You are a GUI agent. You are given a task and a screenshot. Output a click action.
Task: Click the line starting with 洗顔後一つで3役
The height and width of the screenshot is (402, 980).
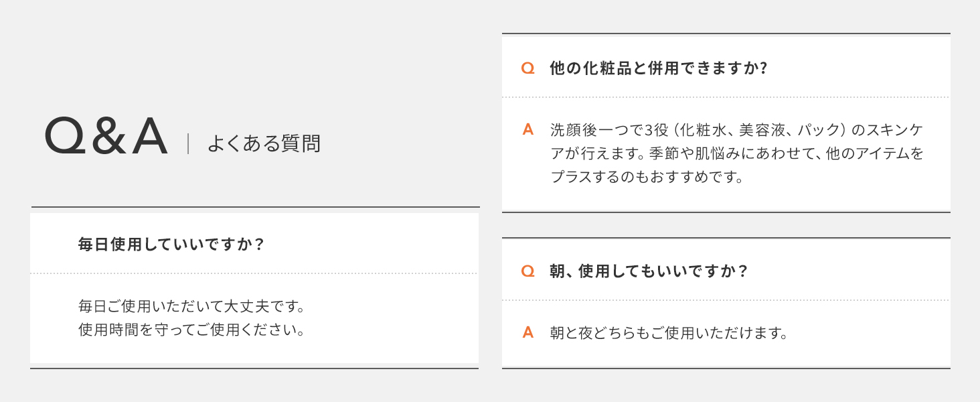(x=736, y=129)
